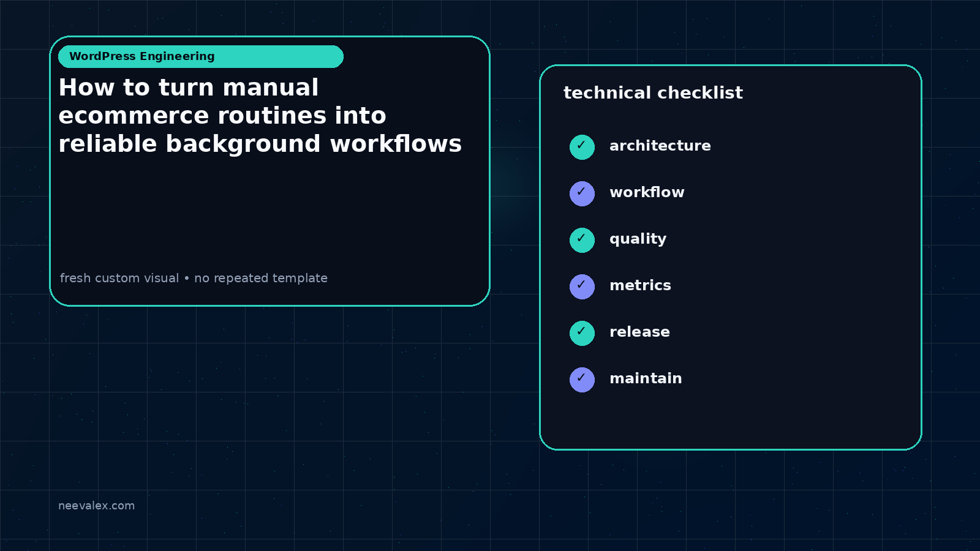Click the 'technical checklist' heading

click(x=653, y=93)
